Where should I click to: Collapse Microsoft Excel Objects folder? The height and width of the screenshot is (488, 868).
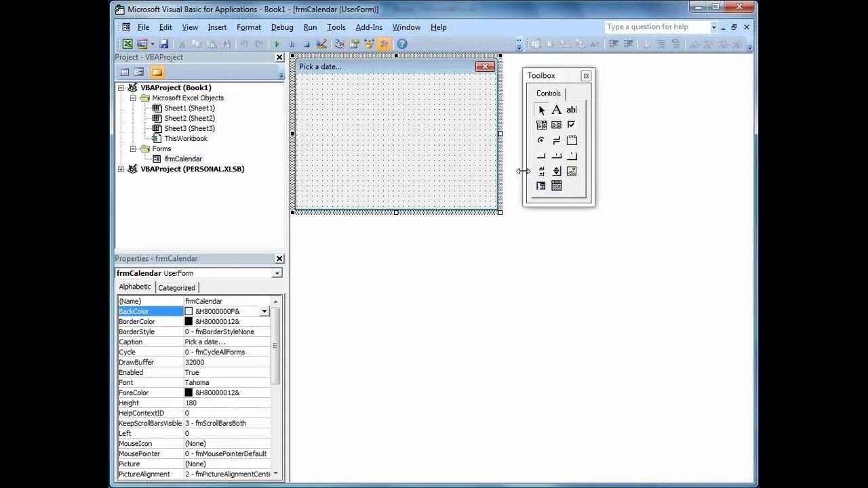point(134,98)
